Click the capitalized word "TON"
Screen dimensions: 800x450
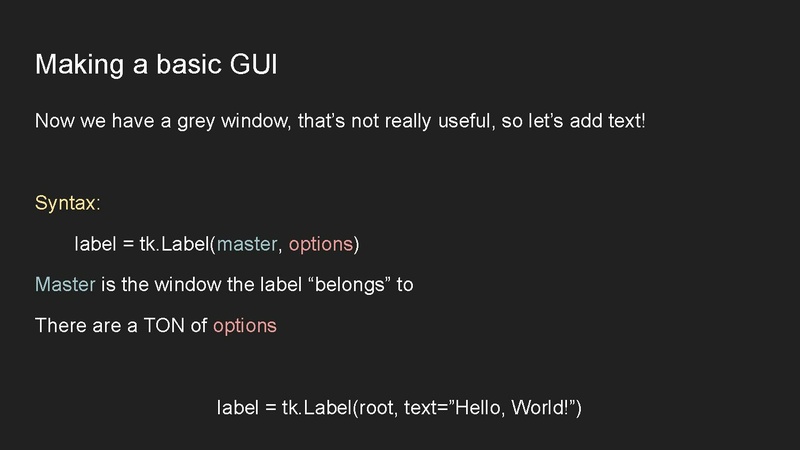click(166, 326)
